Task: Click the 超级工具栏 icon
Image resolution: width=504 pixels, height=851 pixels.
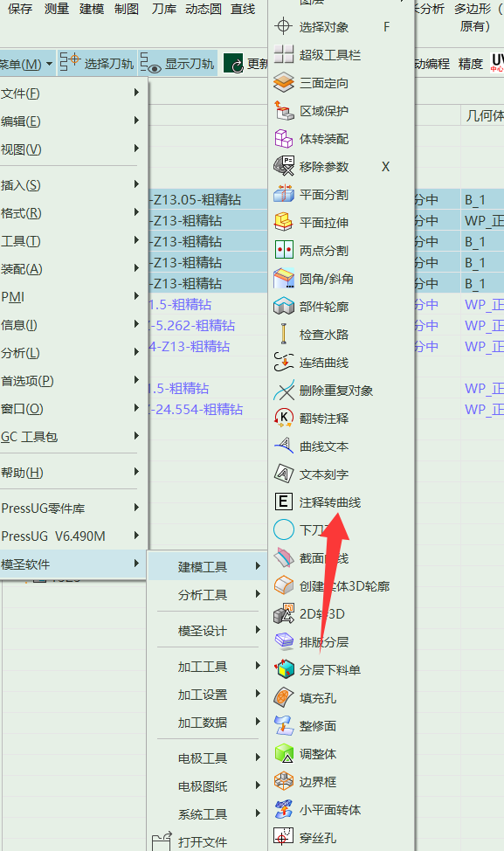Action: tap(284, 55)
